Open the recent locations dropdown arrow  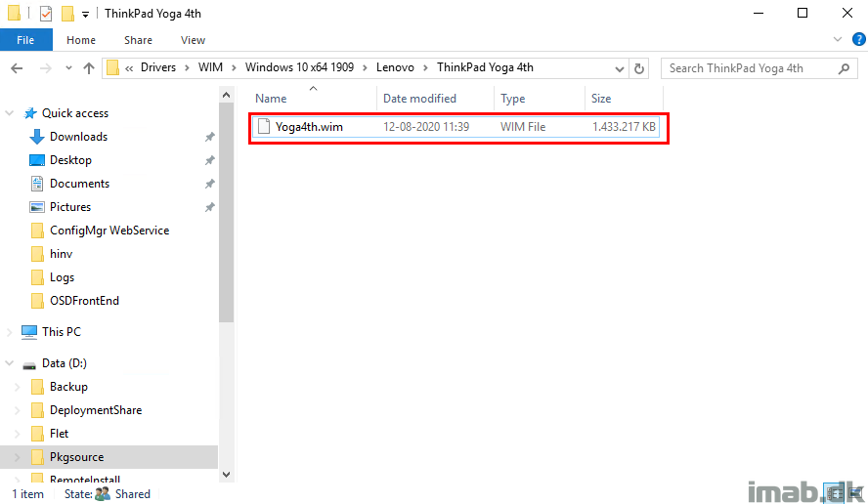click(68, 68)
